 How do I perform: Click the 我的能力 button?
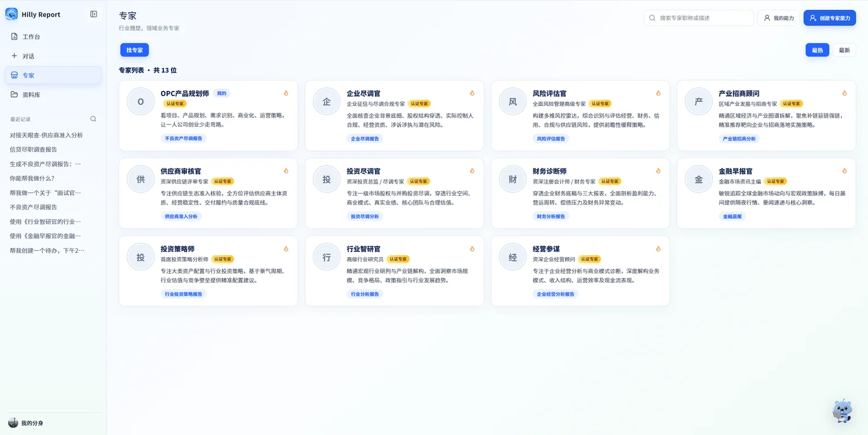pos(778,18)
